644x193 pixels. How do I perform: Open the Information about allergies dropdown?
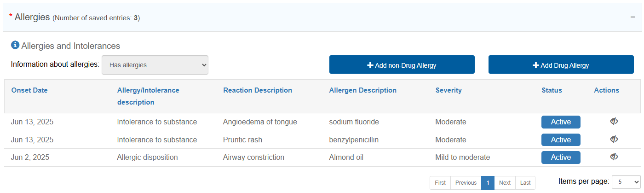point(155,65)
